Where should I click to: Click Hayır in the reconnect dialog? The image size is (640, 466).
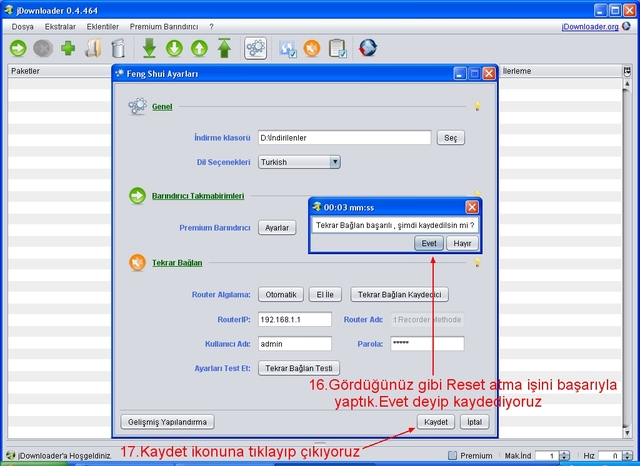pos(462,243)
